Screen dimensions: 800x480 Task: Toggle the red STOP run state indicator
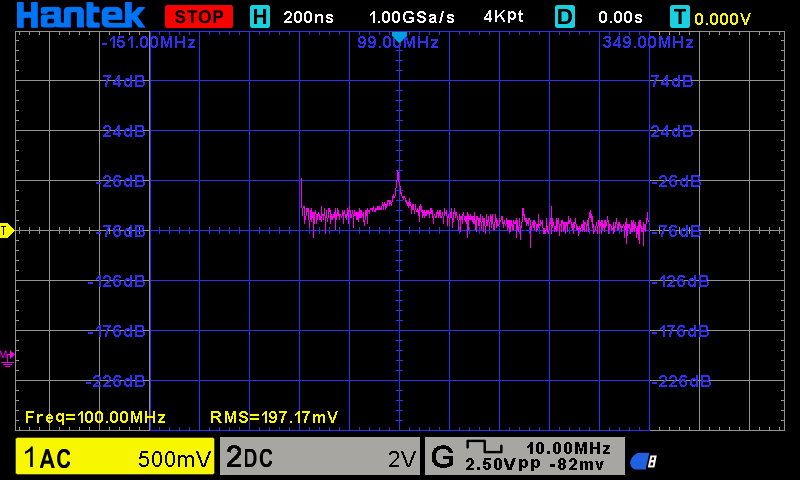[x=199, y=17]
